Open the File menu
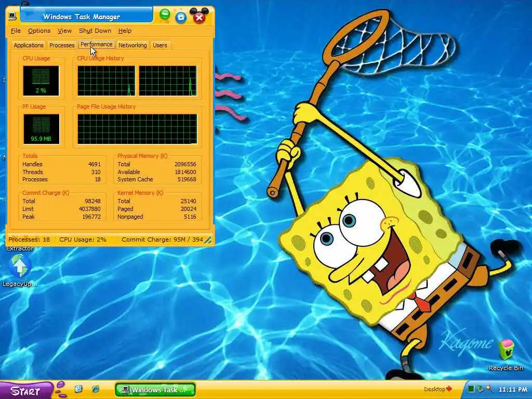The width and height of the screenshot is (532, 399). point(16,31)
